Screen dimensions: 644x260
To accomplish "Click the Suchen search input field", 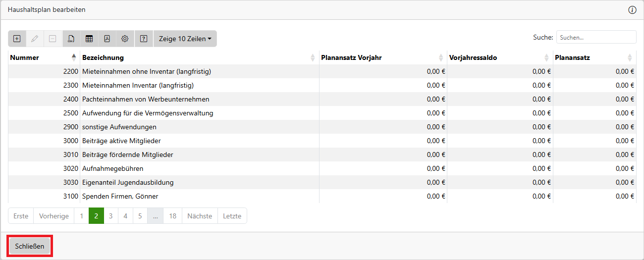I will point(596,37).
